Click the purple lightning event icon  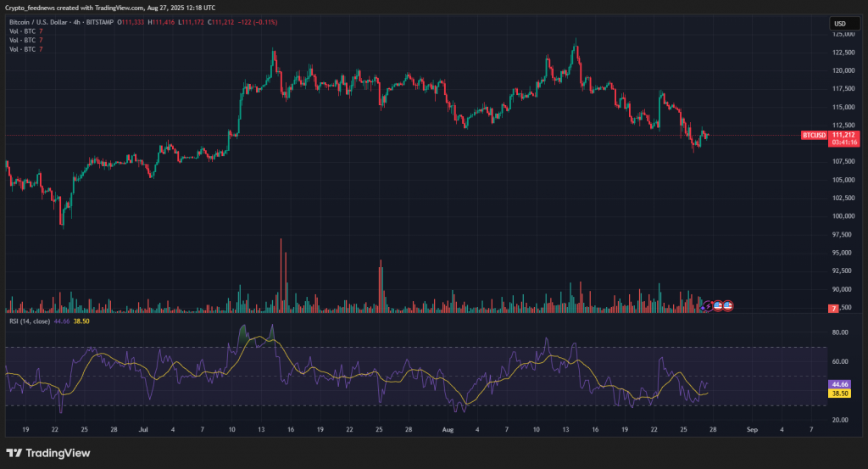(709, 305)
